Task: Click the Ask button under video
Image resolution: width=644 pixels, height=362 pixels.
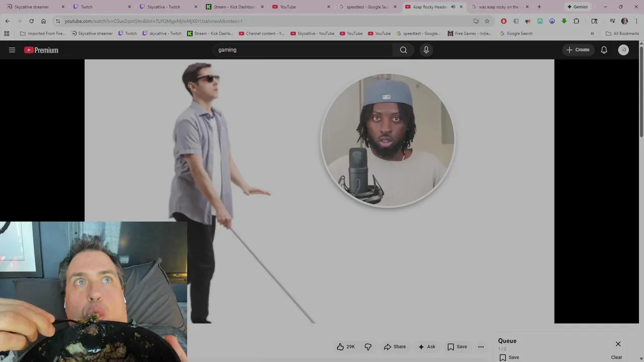Action: tap(427, 346)
